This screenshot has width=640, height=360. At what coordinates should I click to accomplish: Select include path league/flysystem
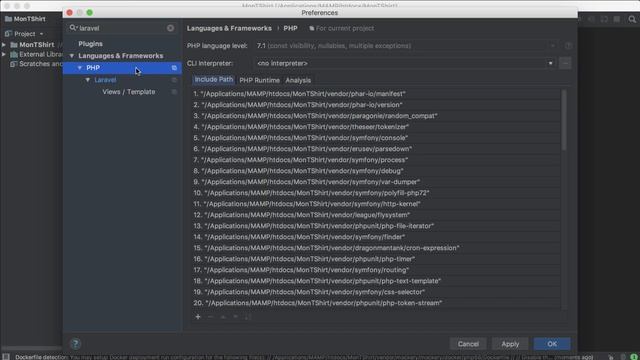(376, 215)
